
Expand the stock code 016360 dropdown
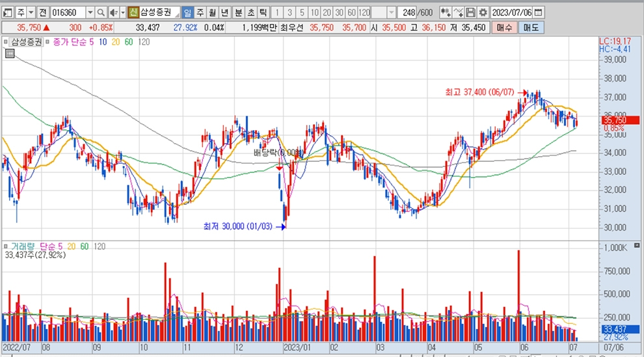point(90,12)
